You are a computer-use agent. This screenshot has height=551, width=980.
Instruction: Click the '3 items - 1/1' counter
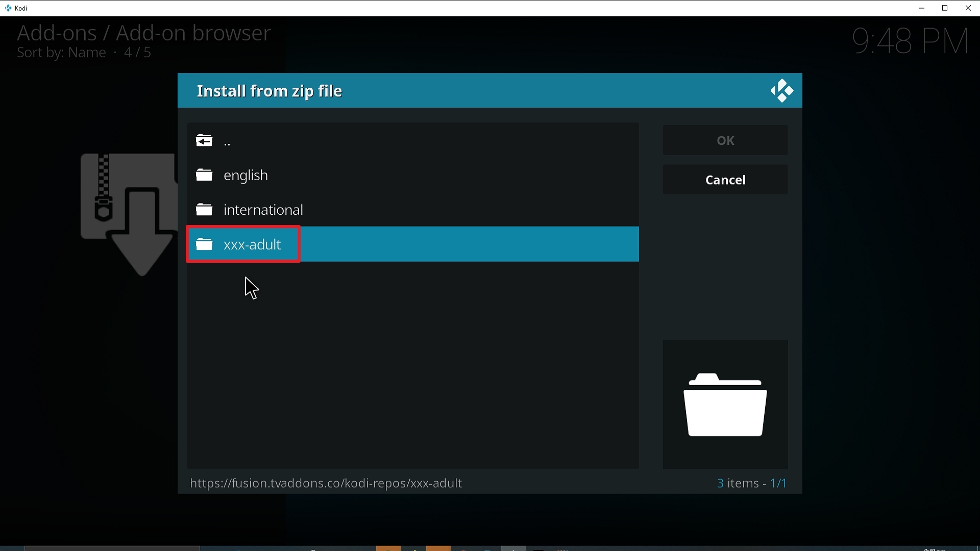pyautogui.click(x=752, y=483)
